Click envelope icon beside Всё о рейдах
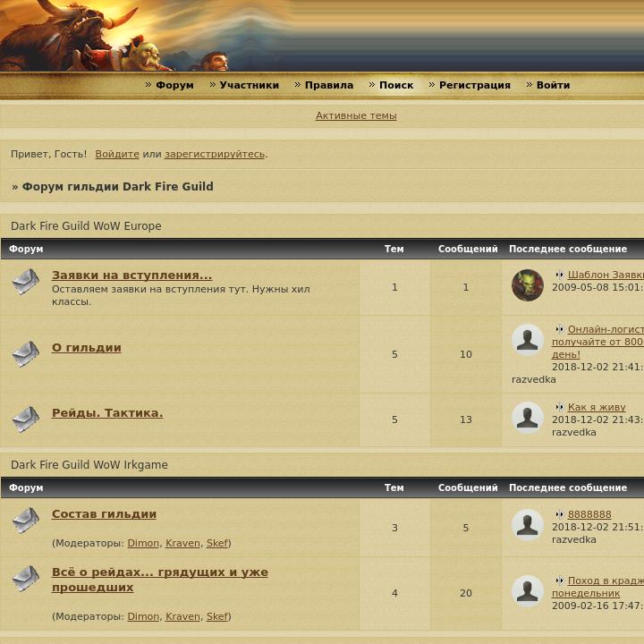 point(25,579)
